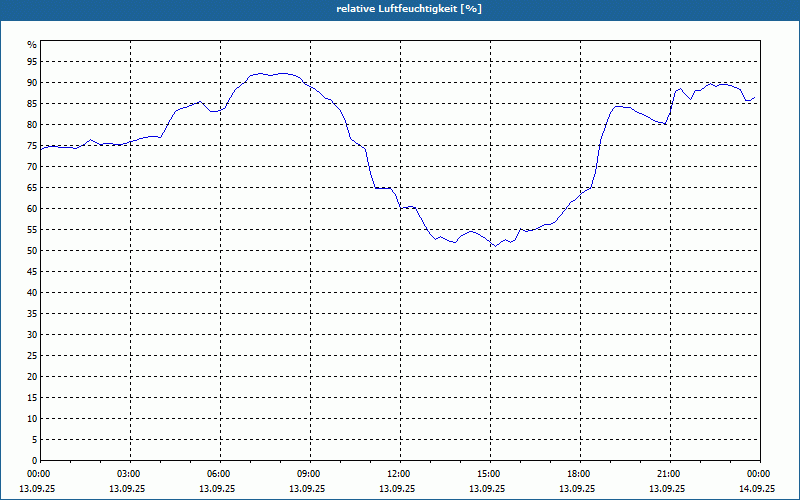Click the 18:00 time axis label

click(x=581, y=474)
